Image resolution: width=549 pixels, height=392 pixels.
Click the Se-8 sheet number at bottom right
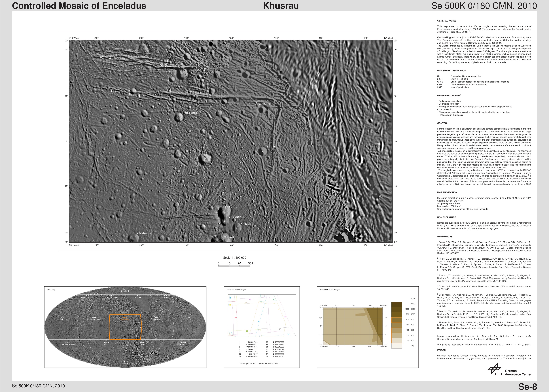(x=527, y=386)
